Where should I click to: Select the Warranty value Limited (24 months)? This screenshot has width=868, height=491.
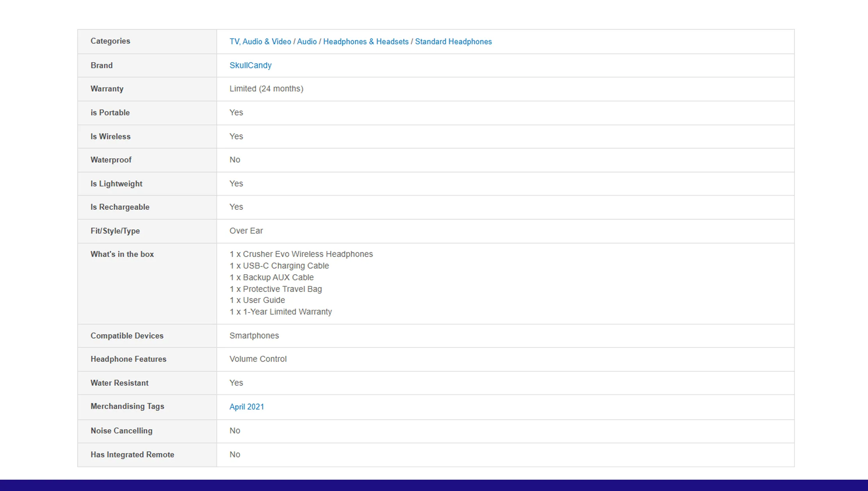pos(266,89)
